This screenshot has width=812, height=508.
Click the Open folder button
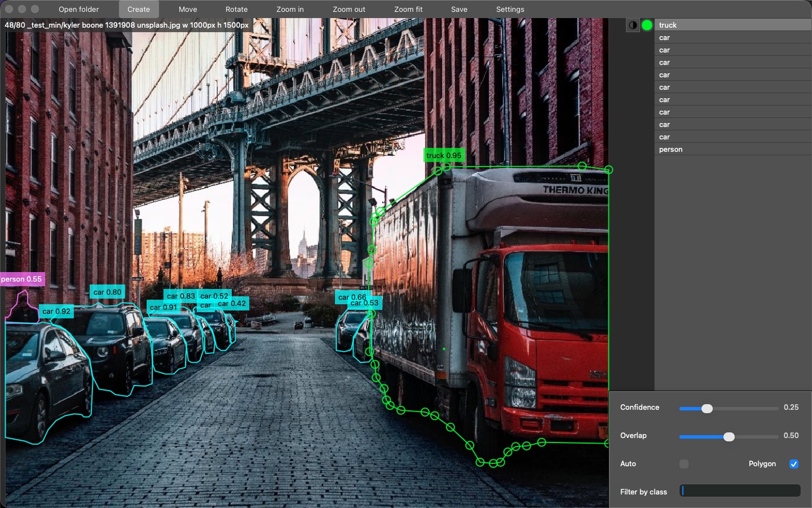click(x=78, y=9)
